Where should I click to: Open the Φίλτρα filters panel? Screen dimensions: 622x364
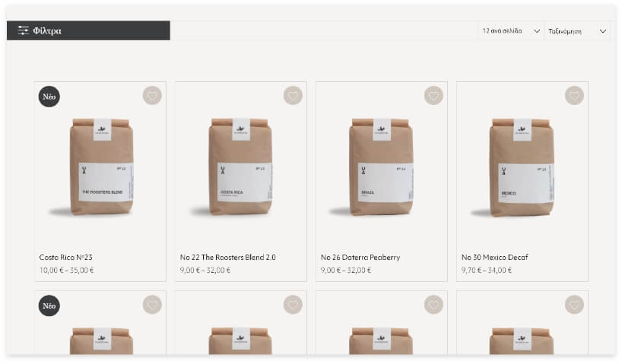pos(88,30)
